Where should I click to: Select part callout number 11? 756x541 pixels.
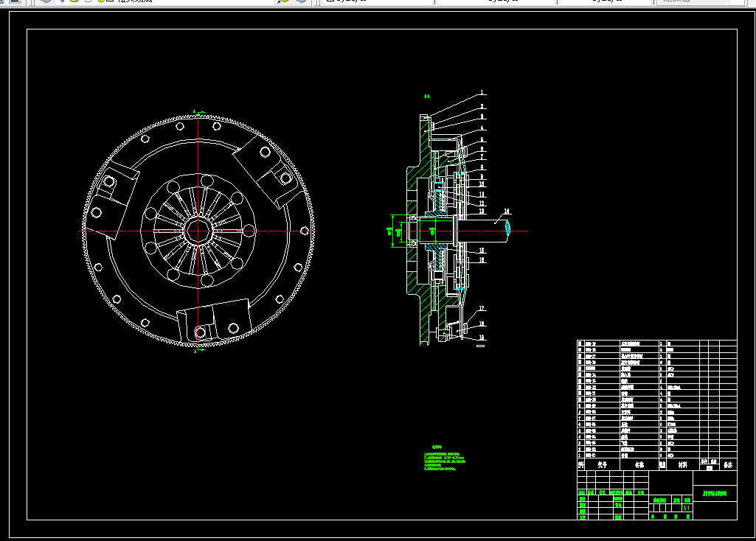(481, 195)
